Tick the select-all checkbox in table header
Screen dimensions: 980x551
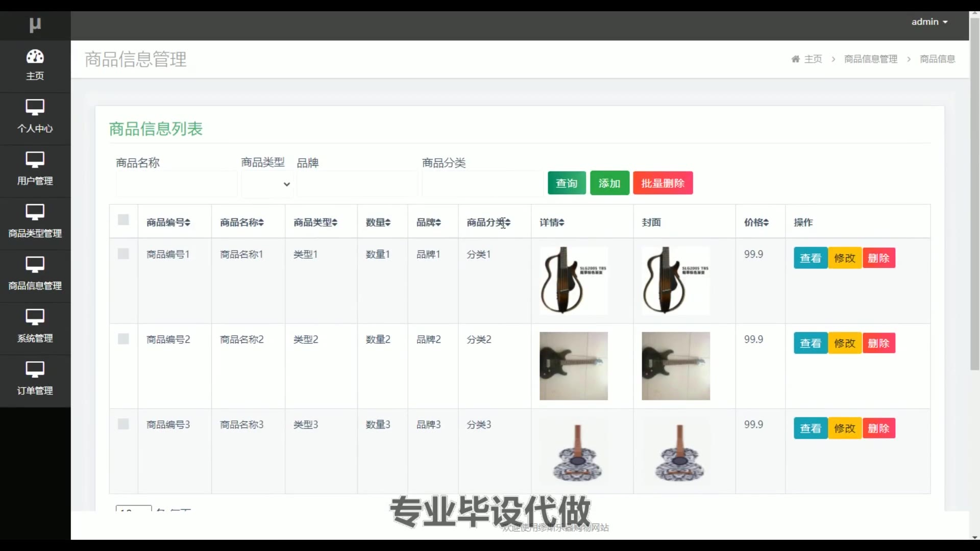pos(124,220)
